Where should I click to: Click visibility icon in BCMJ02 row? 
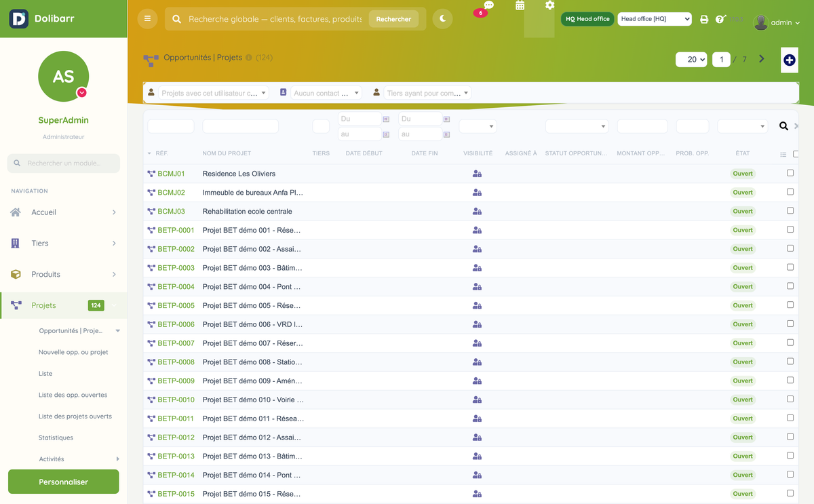[x=477, y=193]
